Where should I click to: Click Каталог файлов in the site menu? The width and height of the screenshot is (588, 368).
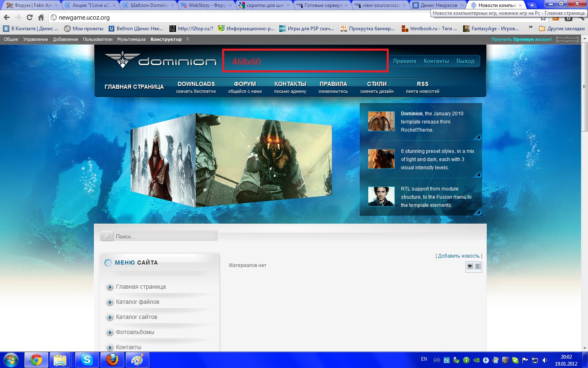click(137, 302)
